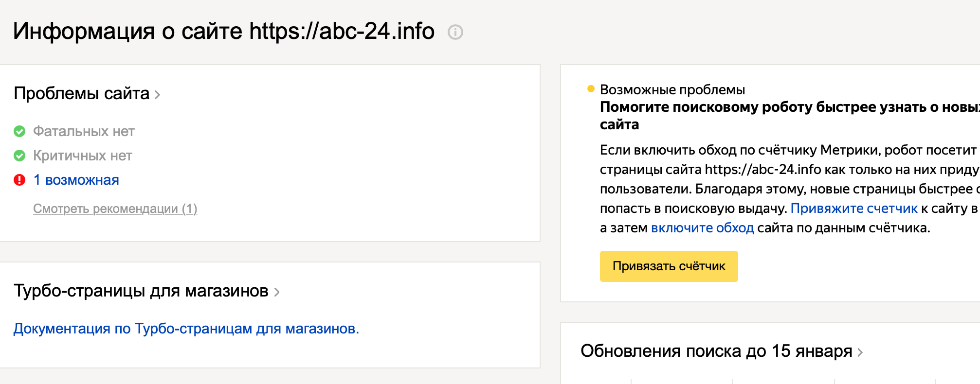Open the Обновления поиска до 15 января heading
The height and width of the screenshot is (384, 980).
(716, 351)
